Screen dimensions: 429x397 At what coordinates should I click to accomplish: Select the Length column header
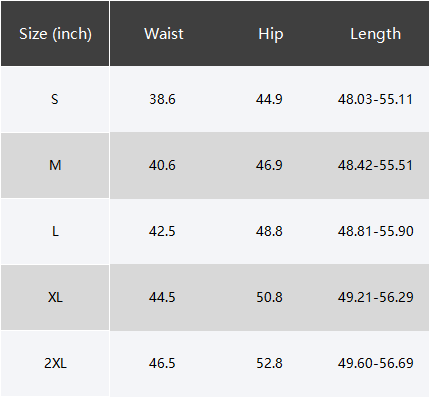375,34
